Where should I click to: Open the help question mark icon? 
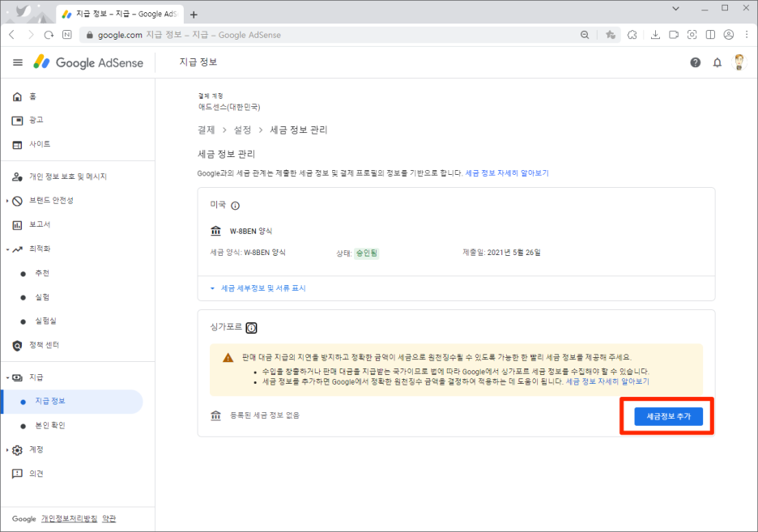coord(695,62)
